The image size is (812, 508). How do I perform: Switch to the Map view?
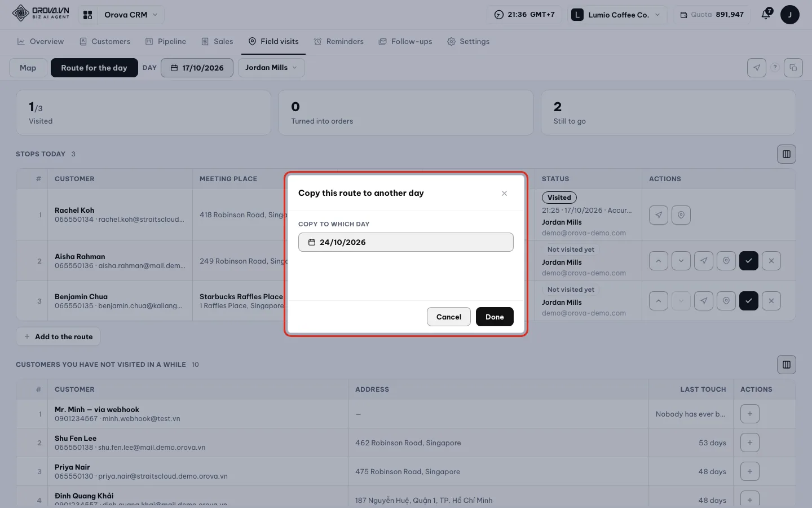(x=28, y=68)
